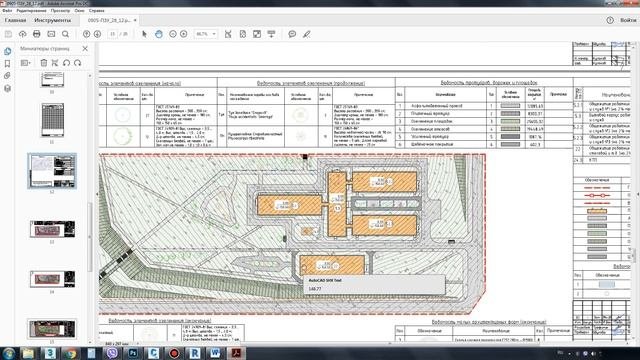Collapse the left navigation pane arrow
Viewport: 640px width, 360px height.
[97, 194]
